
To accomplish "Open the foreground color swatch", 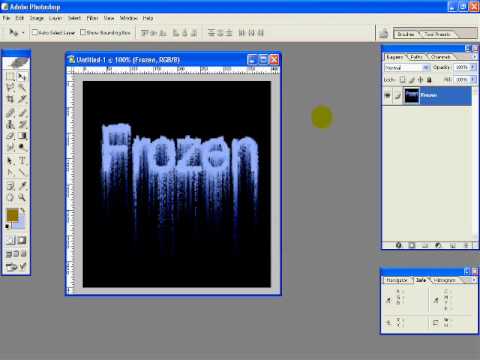I will tap(12, 215).
